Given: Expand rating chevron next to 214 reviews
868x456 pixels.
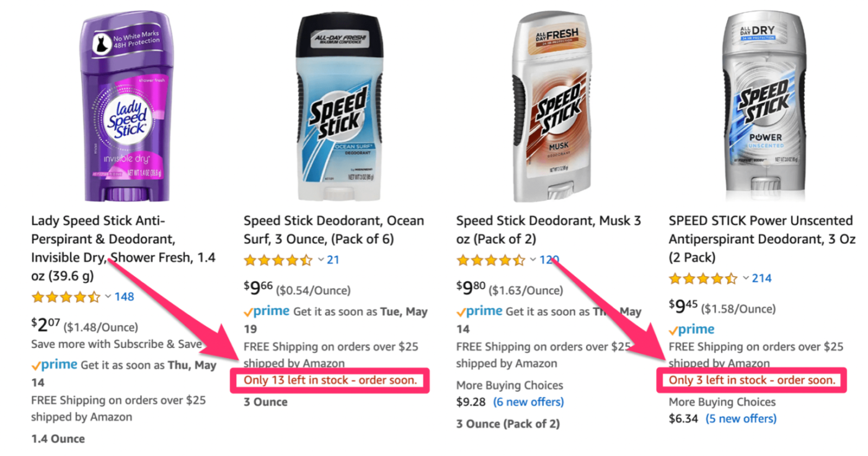Looking at the screenshot, I should (x=746, y=278).
